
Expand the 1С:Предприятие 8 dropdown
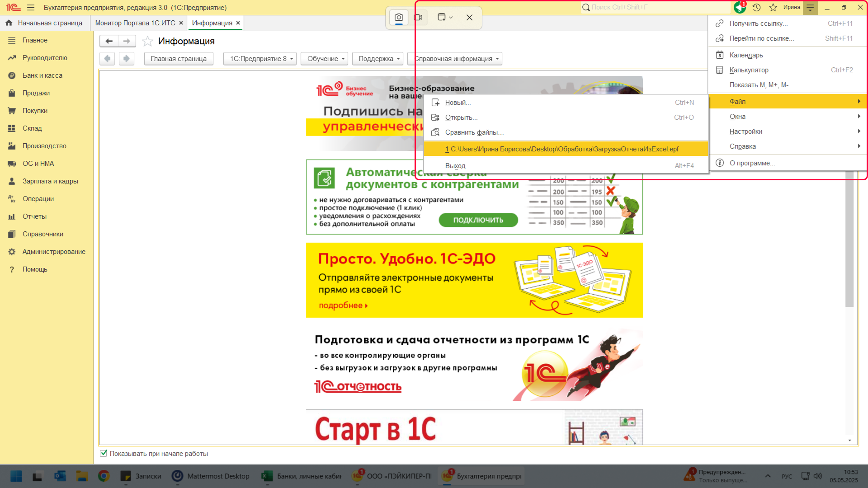point(260,59)
